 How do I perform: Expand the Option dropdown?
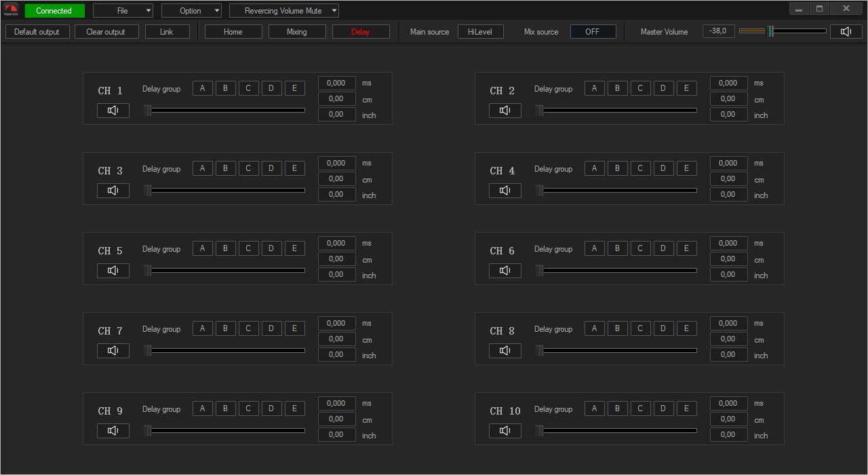(191, 11)
